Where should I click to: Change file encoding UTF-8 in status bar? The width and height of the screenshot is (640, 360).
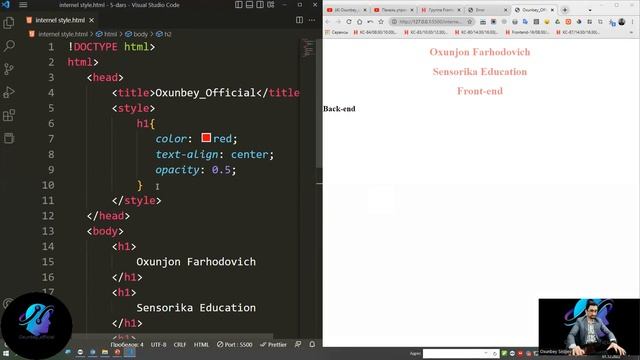[158, 344]
